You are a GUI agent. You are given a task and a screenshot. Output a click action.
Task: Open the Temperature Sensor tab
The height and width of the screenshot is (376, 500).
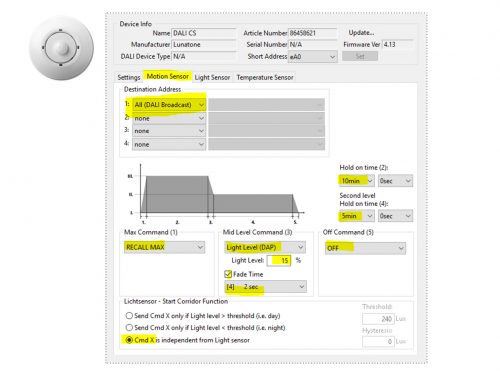(x=265, y=77)
